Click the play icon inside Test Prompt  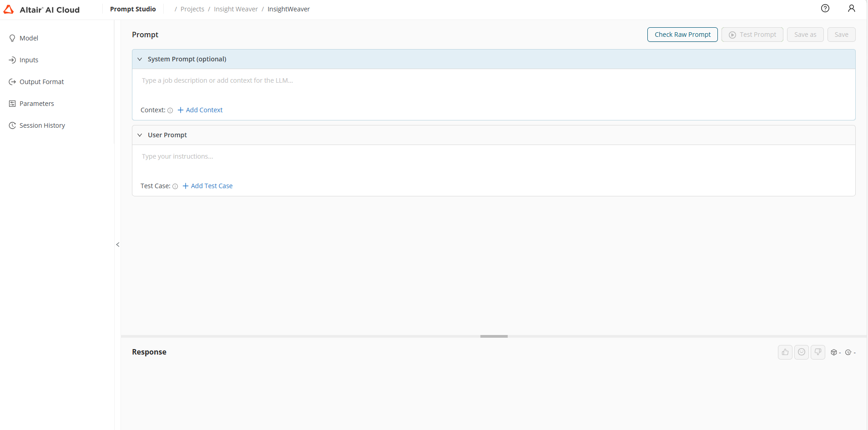click(x=732, y=35)
